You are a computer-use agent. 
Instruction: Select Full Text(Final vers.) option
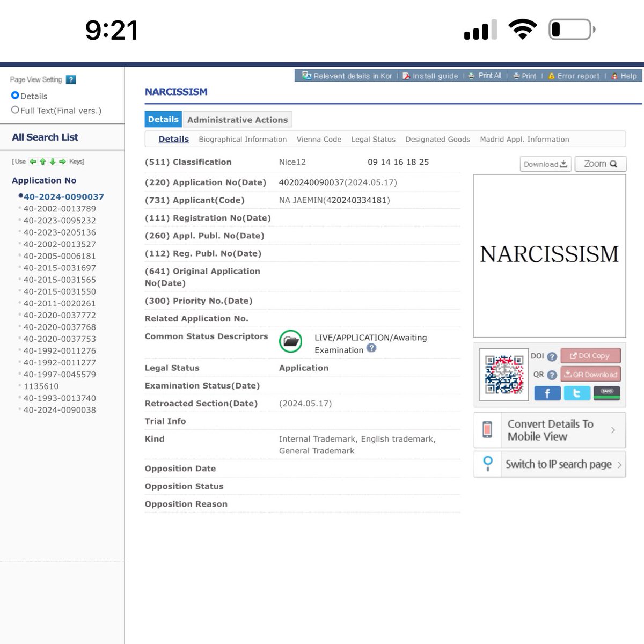click(x=15, y=109)
